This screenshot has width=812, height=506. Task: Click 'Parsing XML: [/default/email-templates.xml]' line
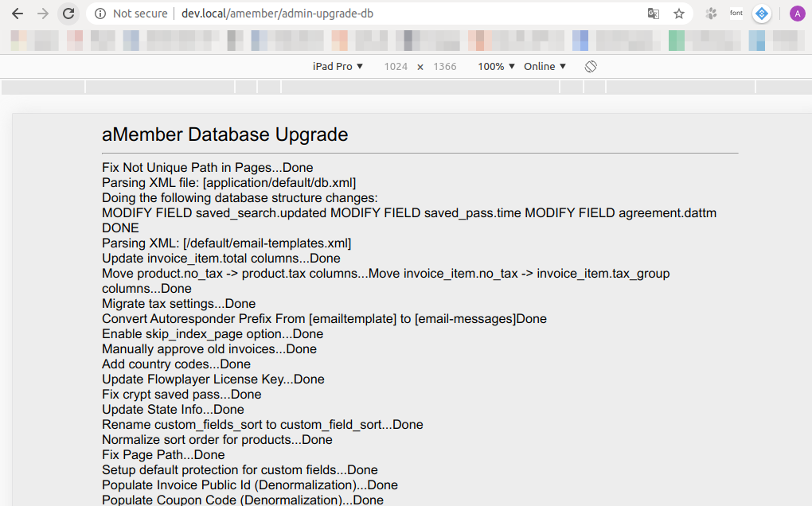(226, 243)
